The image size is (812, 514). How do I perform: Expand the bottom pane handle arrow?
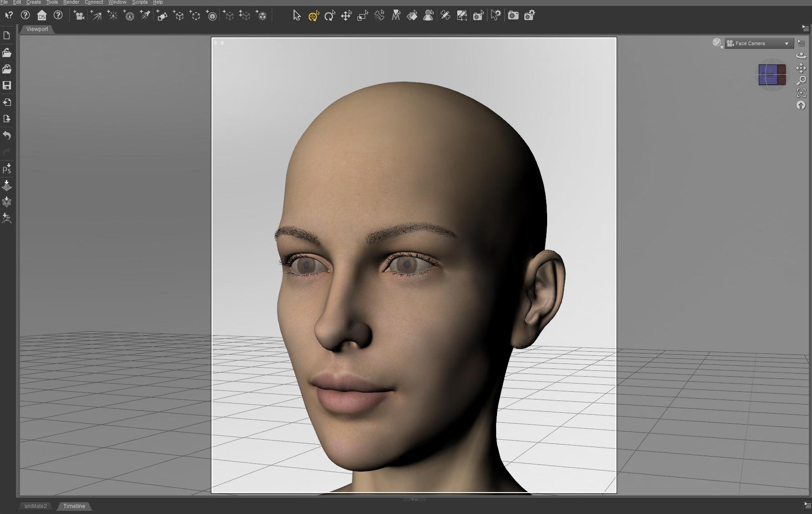[414, 499]
